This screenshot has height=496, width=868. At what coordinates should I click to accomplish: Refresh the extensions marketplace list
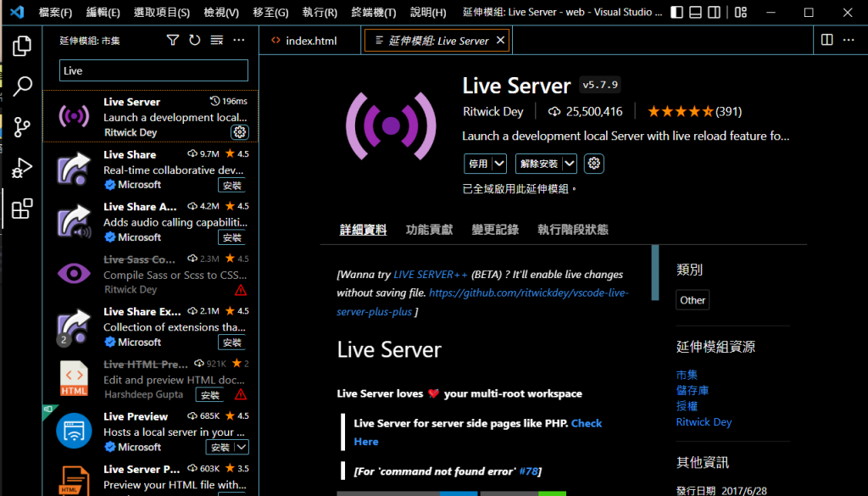point(194,40)
